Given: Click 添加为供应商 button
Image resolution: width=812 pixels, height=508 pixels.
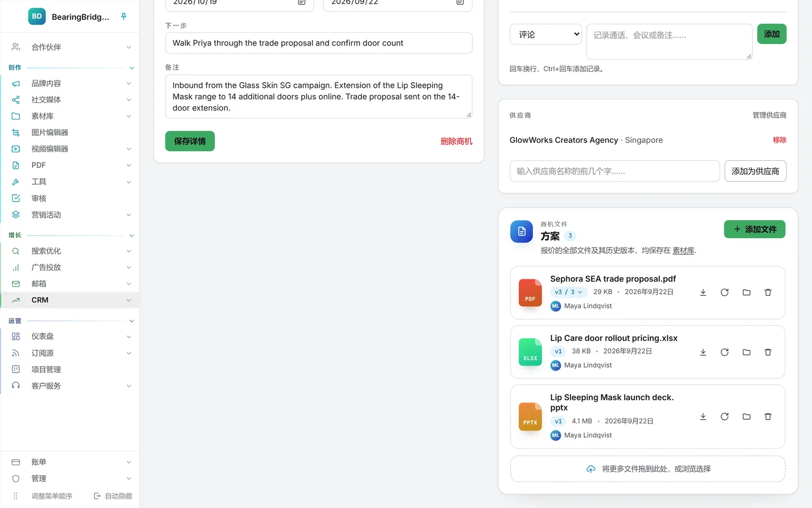Looking at the screenshot, I should click(755, 171).
